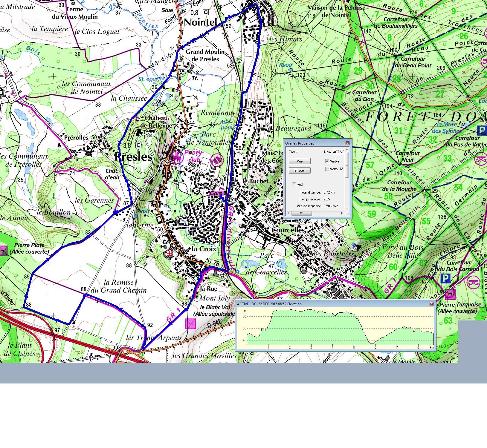Click the vertical scrollbar thumb in Overlay Properties
Screen dimensions: 487x448
click(347, 165)
